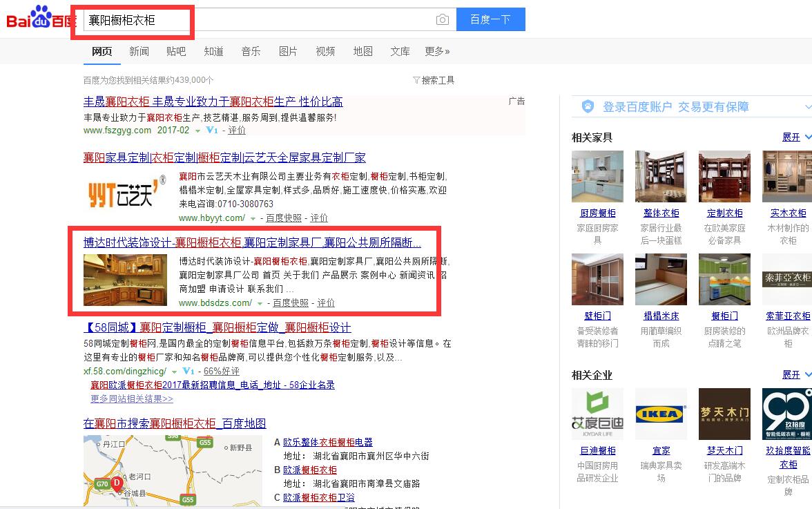The image size is (812, 509).
Task: Switch to the 视频 tab
Action: click(325, 51)
